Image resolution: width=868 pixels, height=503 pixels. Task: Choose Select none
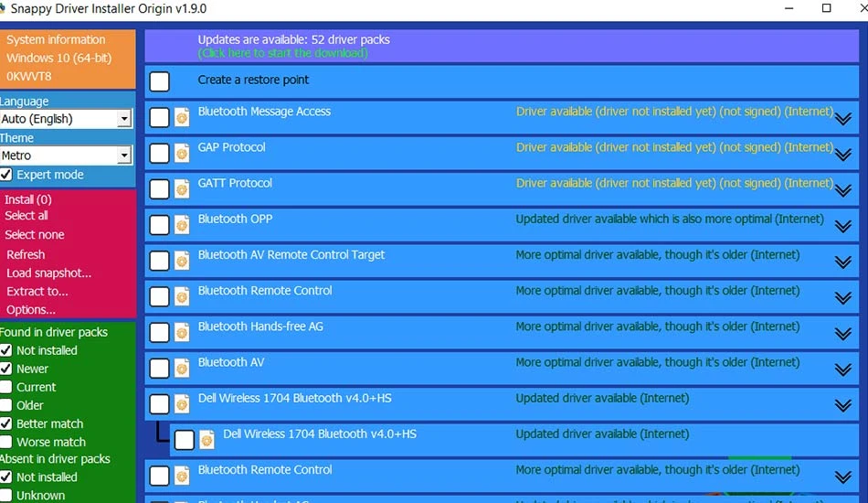(35, 235)
